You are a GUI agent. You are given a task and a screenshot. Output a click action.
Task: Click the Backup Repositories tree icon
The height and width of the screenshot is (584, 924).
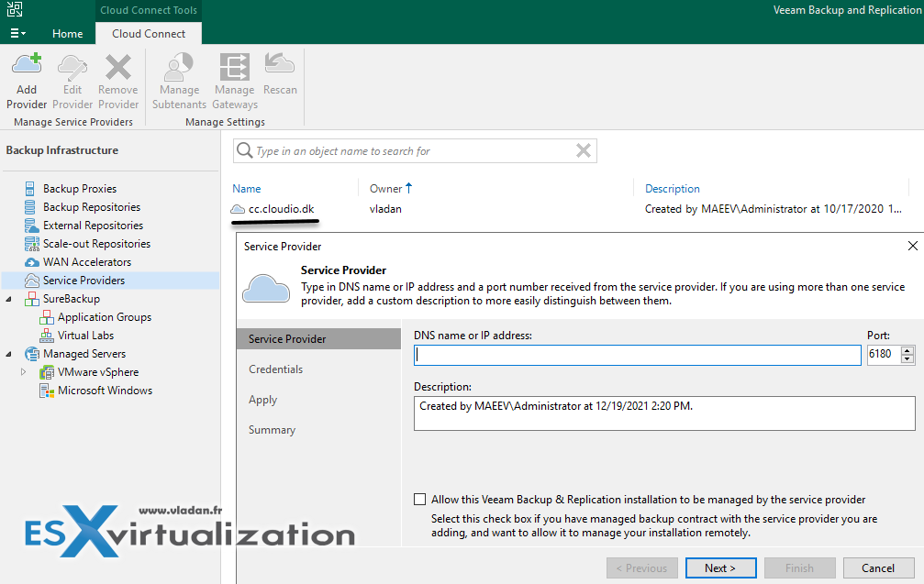tap(30, 206)
